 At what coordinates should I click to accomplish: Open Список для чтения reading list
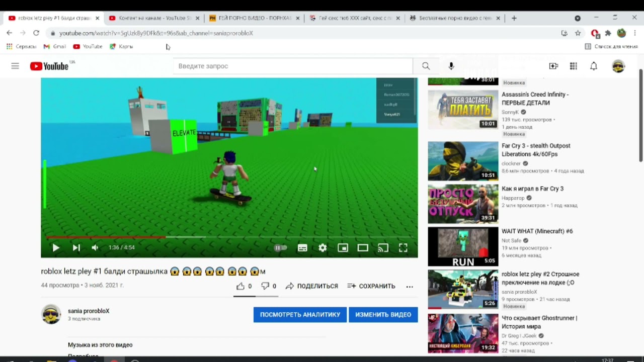pos(611,46)
